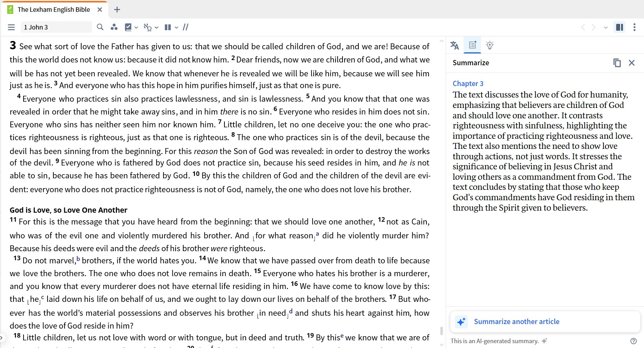Screen dimensions: 644x348
Task: Open the panel options three-dot menu
Action: (635, 27)
